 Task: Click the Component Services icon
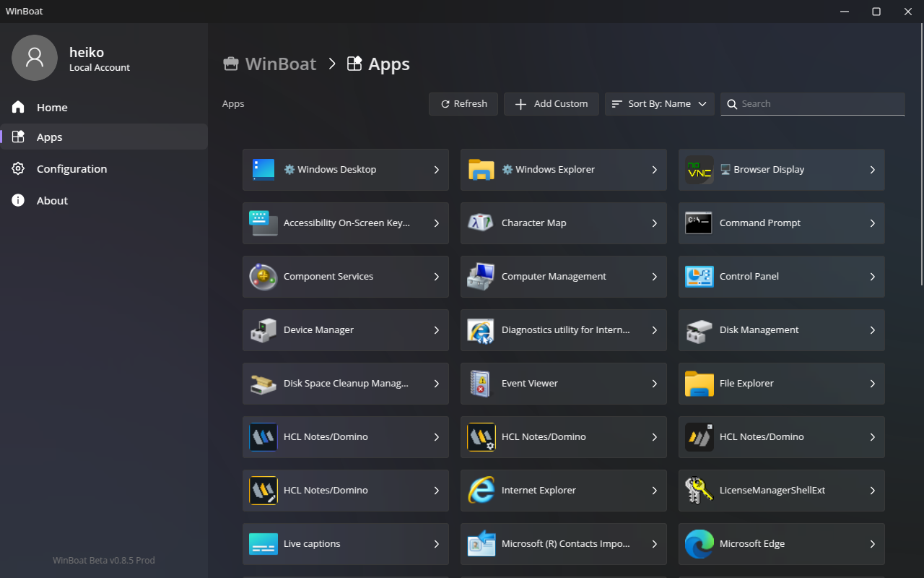[x=263, y=277]
